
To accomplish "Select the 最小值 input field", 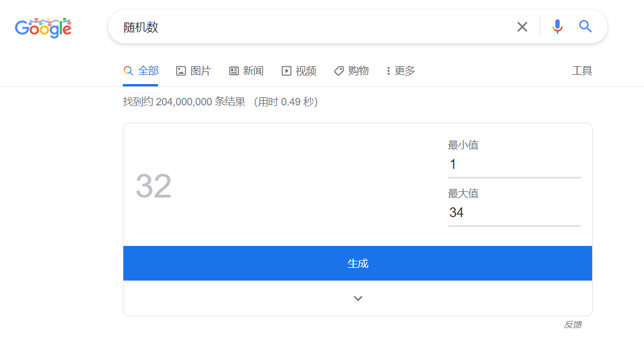I will (x=513, y=164).
